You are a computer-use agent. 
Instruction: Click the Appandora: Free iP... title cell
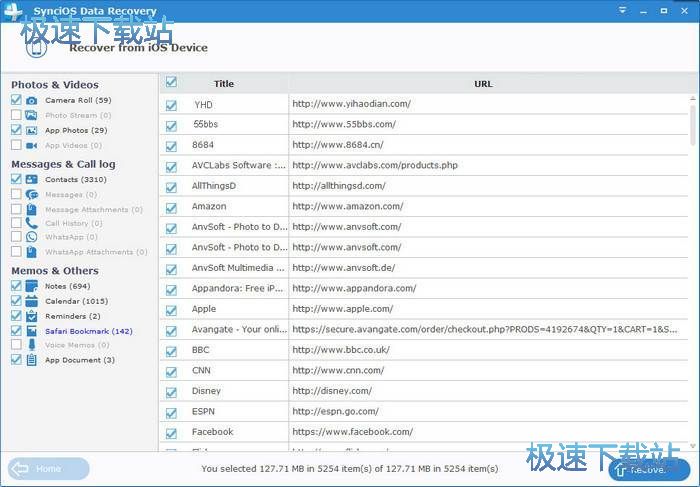coord(238,288)
